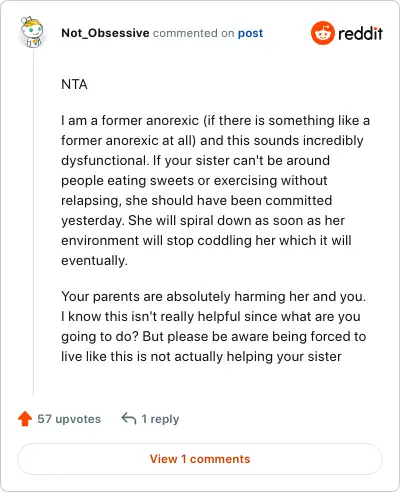Click the "NTA" verdict text
This screenshot has height=492, width=400.
pyautogui.click(x=74, y=84)
